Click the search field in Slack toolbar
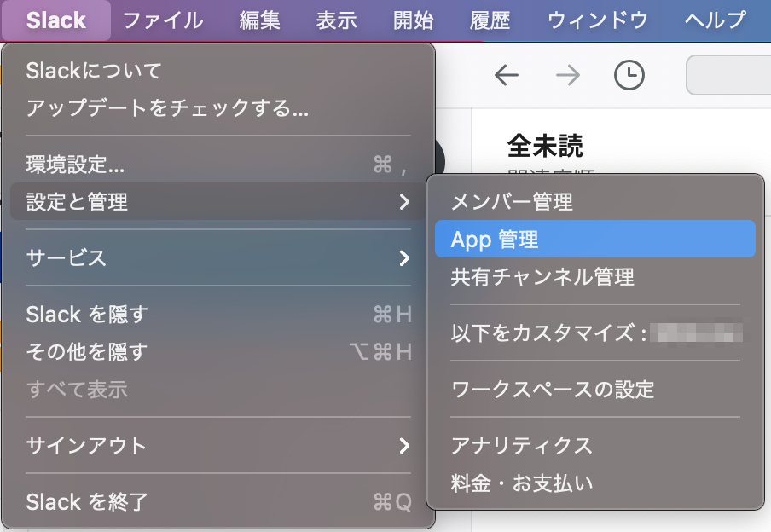The image size is (771, 532). point(728,75)
